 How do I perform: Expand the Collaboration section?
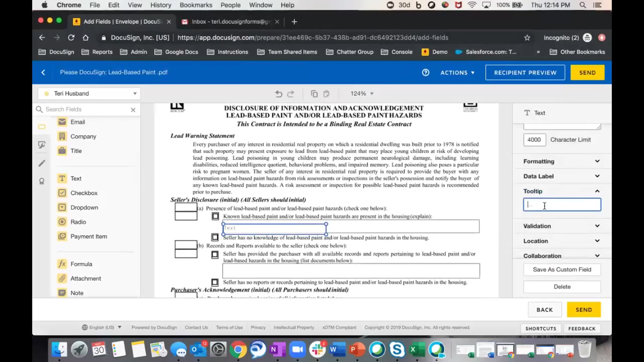562,256
